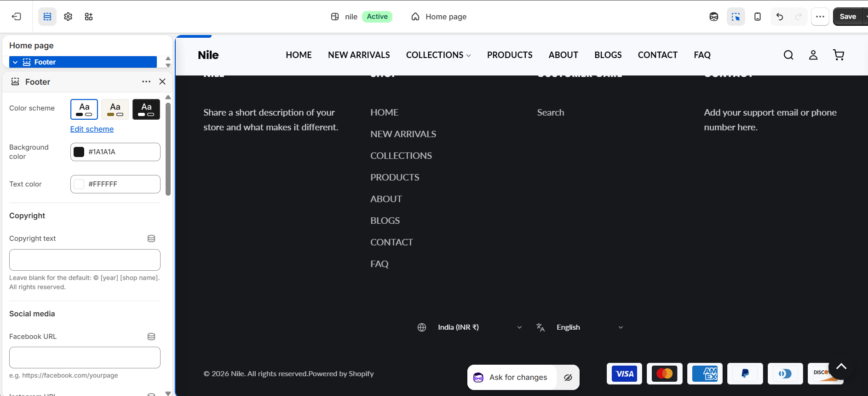Open NEW ARRIVALS in preview navigation

(x=359, y=55)
